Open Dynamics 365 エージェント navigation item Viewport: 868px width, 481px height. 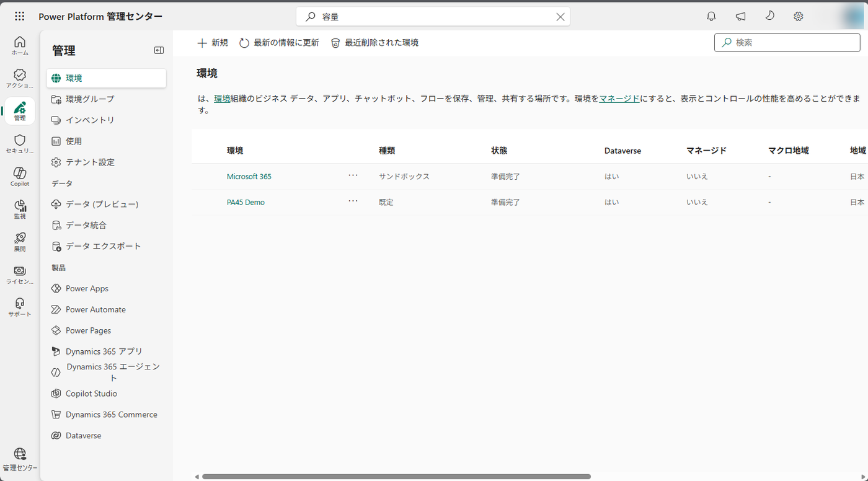pos(106,373)
